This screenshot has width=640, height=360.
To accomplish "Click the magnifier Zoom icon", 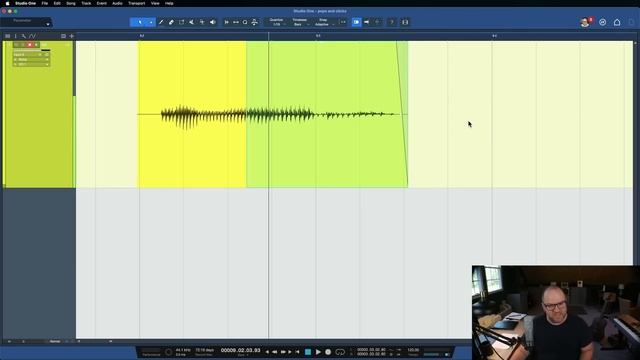I will click(x=245, y=22).
